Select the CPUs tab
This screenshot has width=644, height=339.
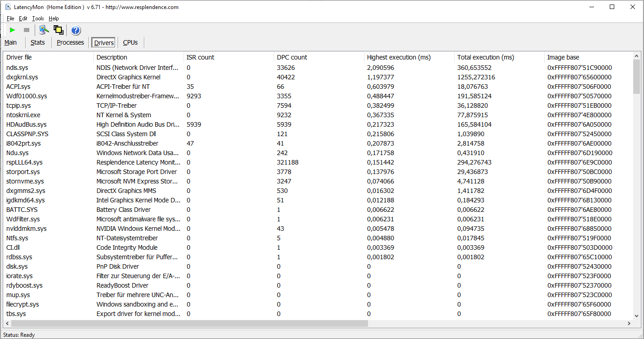pos(130,42)
